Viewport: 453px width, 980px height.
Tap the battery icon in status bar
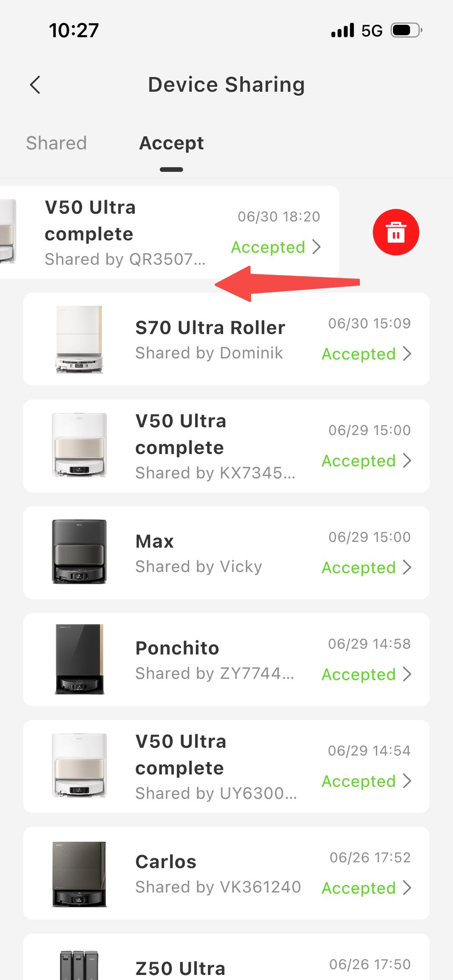pos(406,30)
